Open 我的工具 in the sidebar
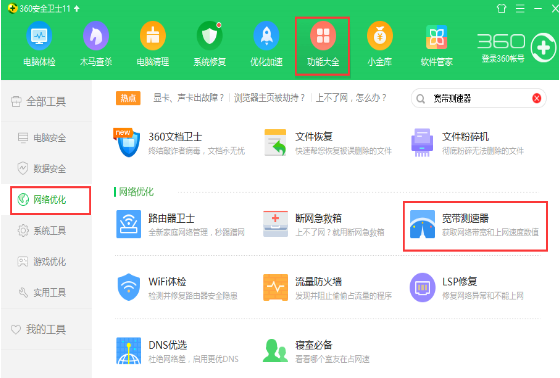560x378 pixels. point(46,329)
